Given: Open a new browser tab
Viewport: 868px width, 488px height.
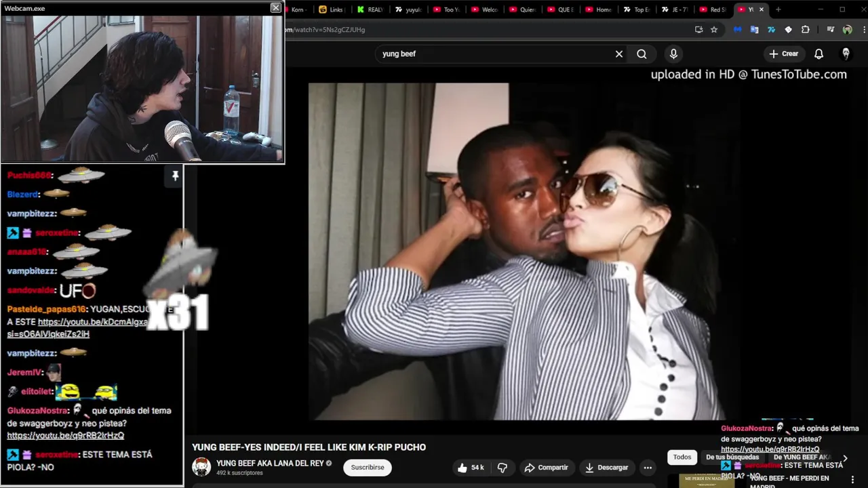Looking at the screenshot, I should 778,9.
